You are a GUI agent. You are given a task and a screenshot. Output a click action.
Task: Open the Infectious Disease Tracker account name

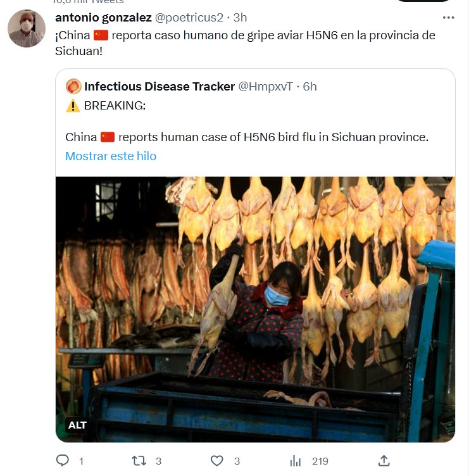pyautogui.click(x=159, y=86)
